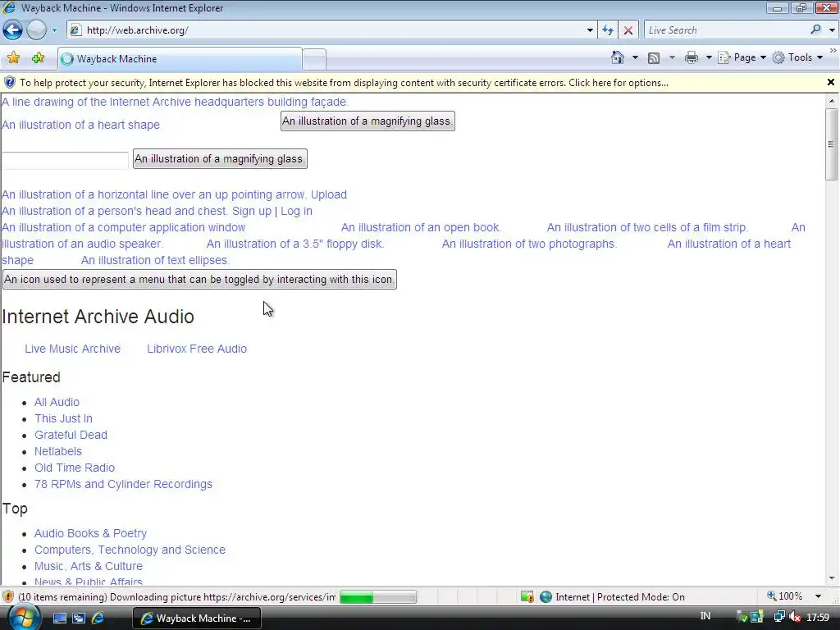Toggle the menu icon button
840x630 pixels.
pos(199,279)
